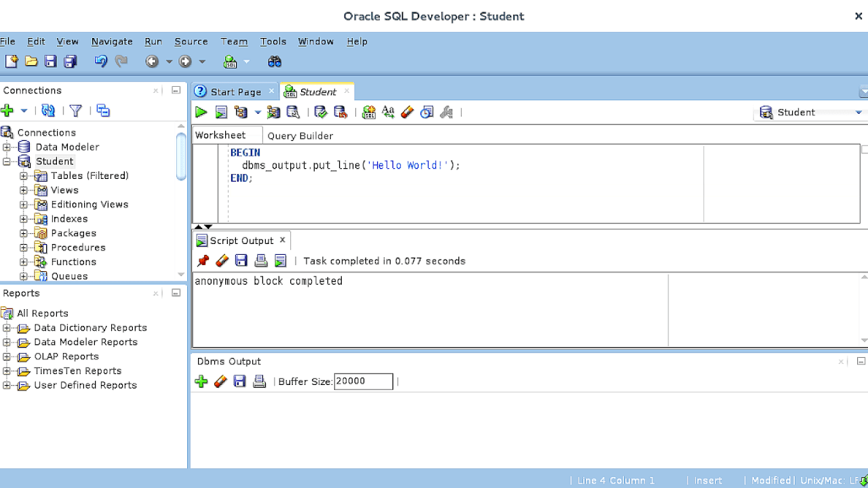Run Statement with the green play icon
868x488 pixels.
201,113
